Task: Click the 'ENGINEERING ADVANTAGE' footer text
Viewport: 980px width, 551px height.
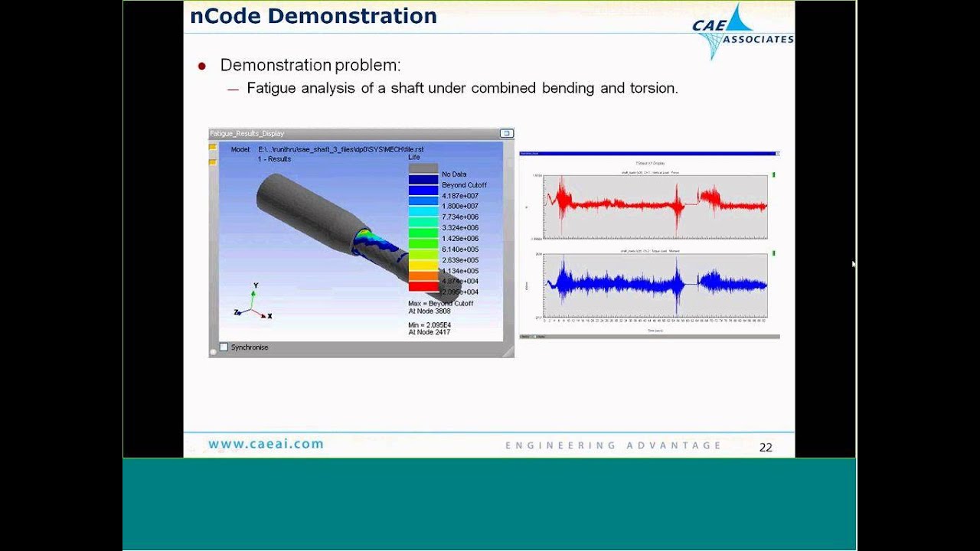Action: pos(613,445)
